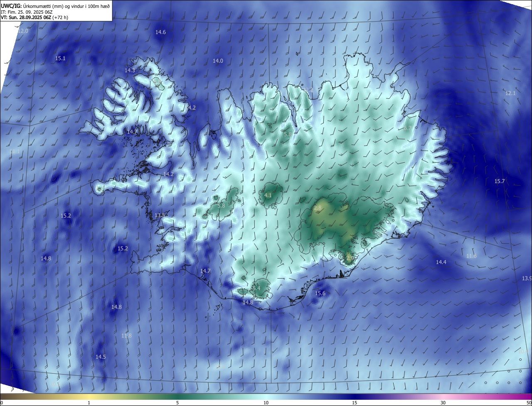Image resolution: width=532 pixels, height=406 pixels.
Task: Click the 14.3 map value
Action: (130, 71)
